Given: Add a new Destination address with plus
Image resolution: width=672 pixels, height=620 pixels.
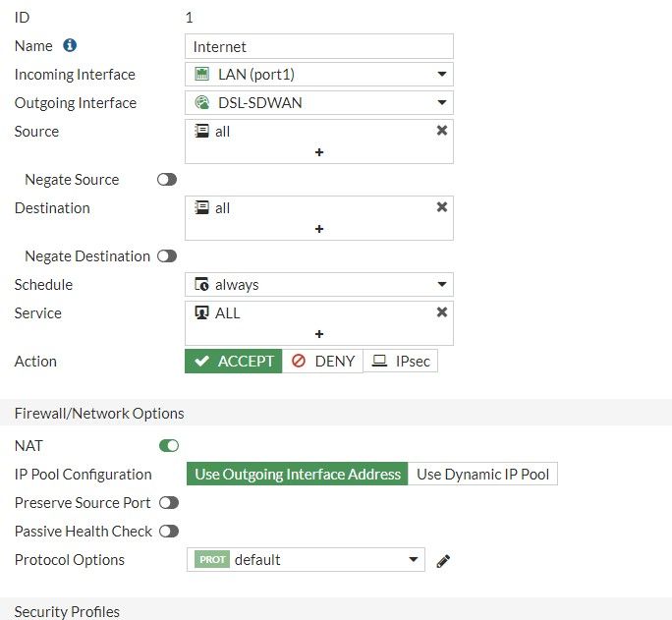Looking at the screenshot, I should pos(319,229).
